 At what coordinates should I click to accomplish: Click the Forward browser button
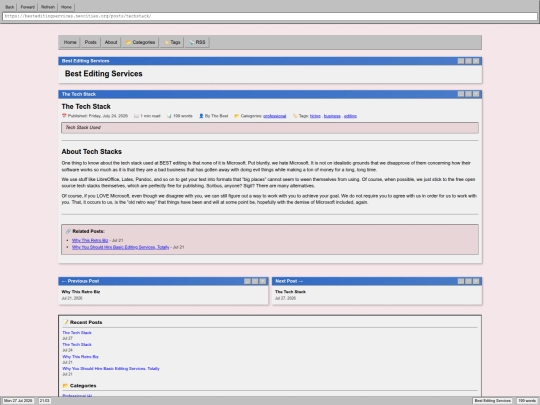click(28, 7)
